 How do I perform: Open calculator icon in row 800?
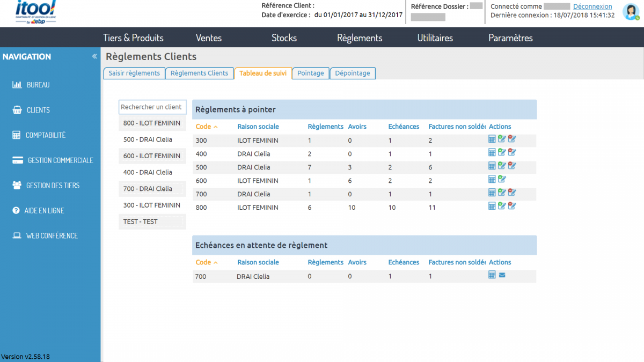(492, 206)
